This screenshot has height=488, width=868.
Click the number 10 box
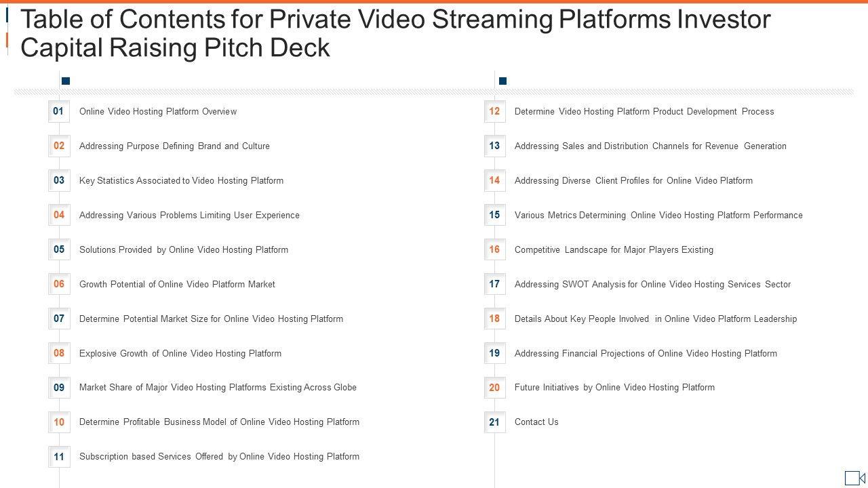[59, 422]
